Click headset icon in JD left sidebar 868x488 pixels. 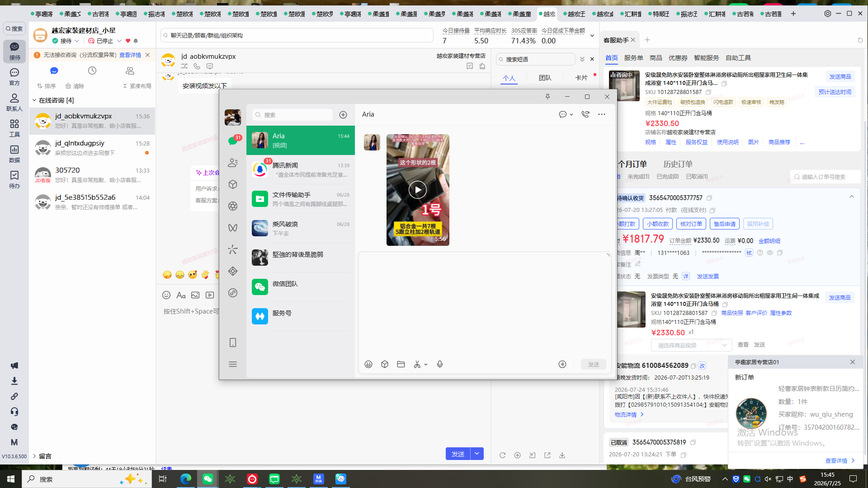14,412
